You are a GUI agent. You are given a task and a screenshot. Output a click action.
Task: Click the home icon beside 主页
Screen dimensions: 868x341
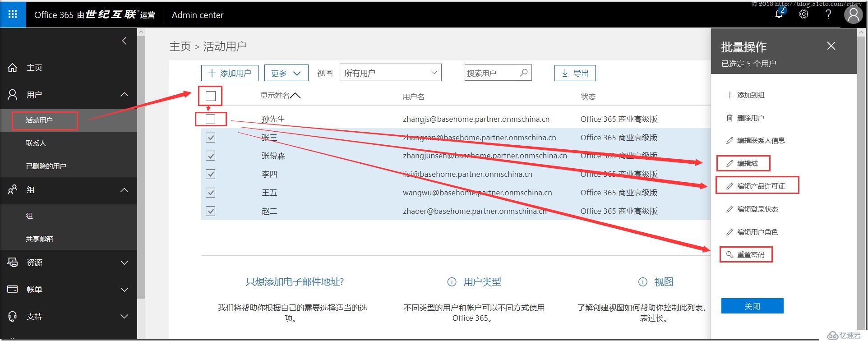coord(13,68)
